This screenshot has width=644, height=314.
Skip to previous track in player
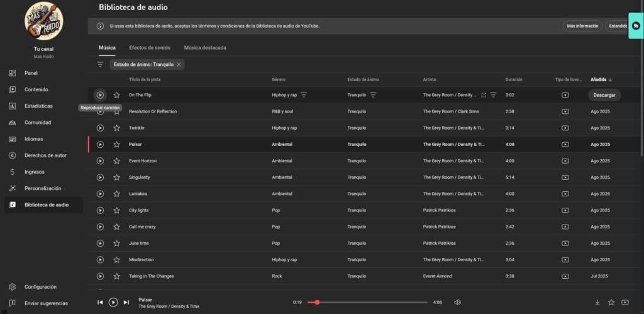pos(100,303)
